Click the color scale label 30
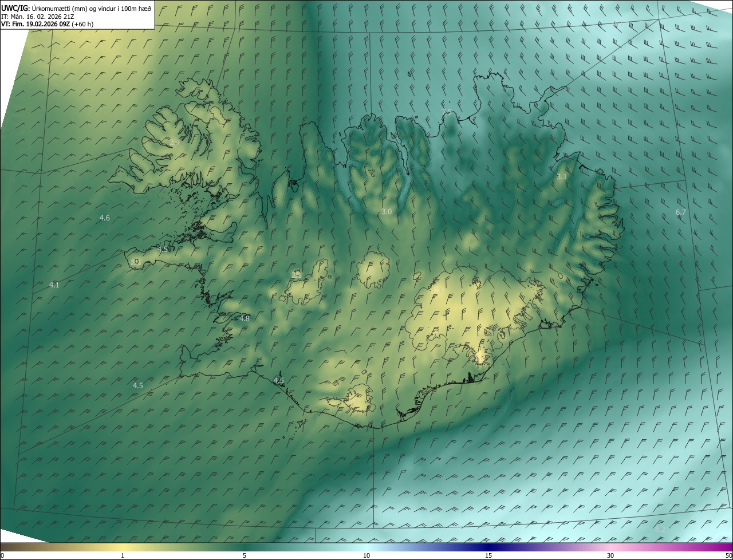The height and width of the screenshot is (560, 733). pyautogui.click(x=610, y=555)
